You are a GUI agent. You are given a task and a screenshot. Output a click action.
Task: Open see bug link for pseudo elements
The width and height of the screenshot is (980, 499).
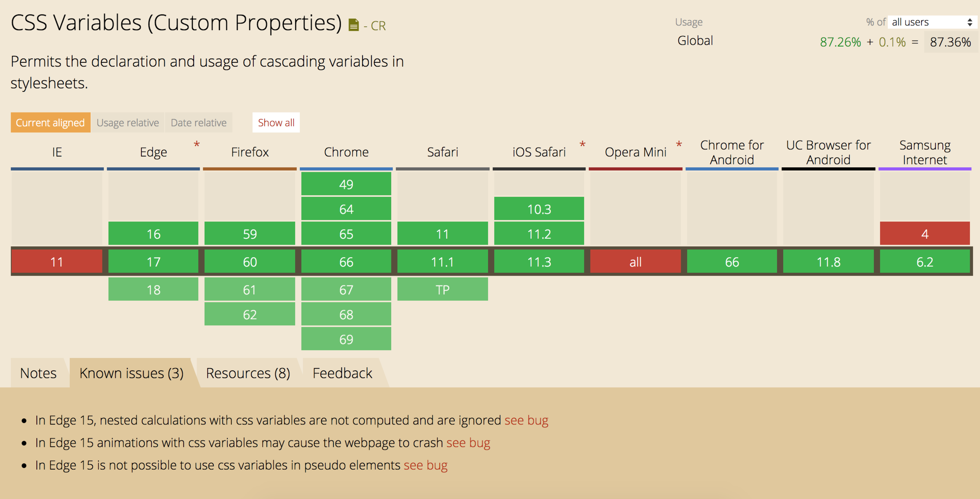(x=425, y=465)
